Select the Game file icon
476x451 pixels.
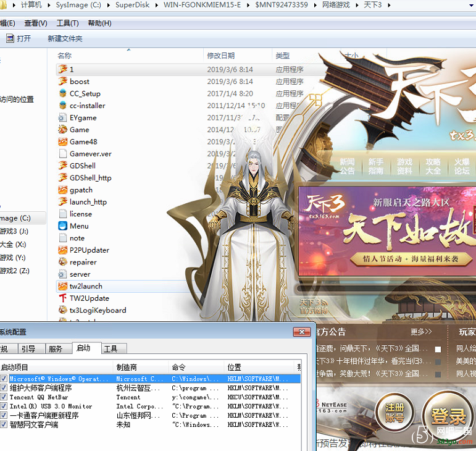(x=63, y=130)
